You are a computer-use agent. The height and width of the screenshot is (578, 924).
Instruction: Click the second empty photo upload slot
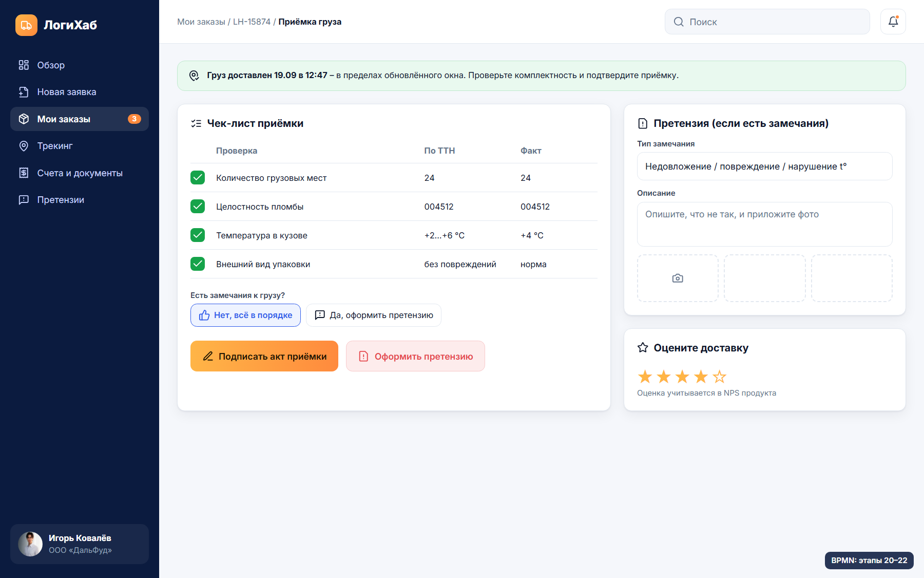point(765,278)
